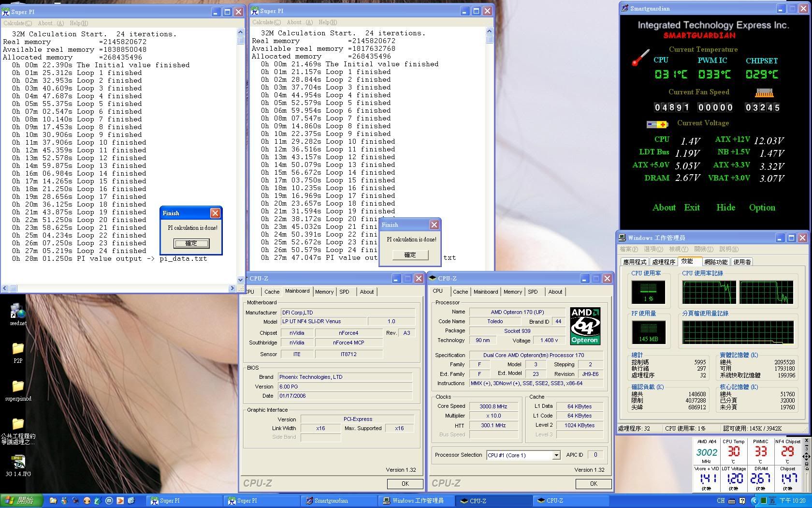Launch the Outlook Express Quick Launch icon

point(131,501)
